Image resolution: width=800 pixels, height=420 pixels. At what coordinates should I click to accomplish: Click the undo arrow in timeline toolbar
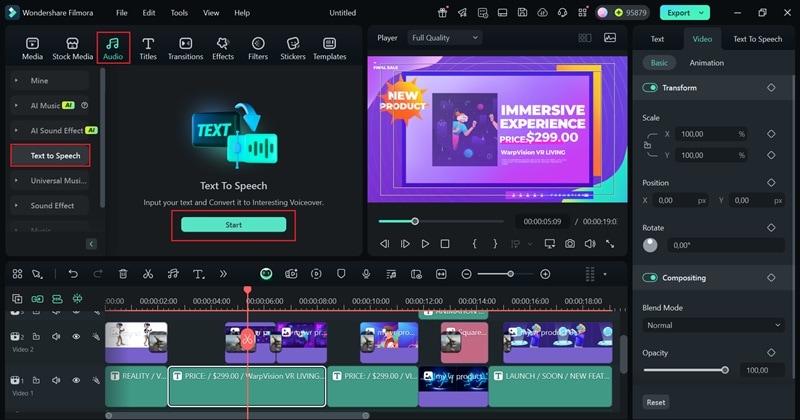coord(73,274)
